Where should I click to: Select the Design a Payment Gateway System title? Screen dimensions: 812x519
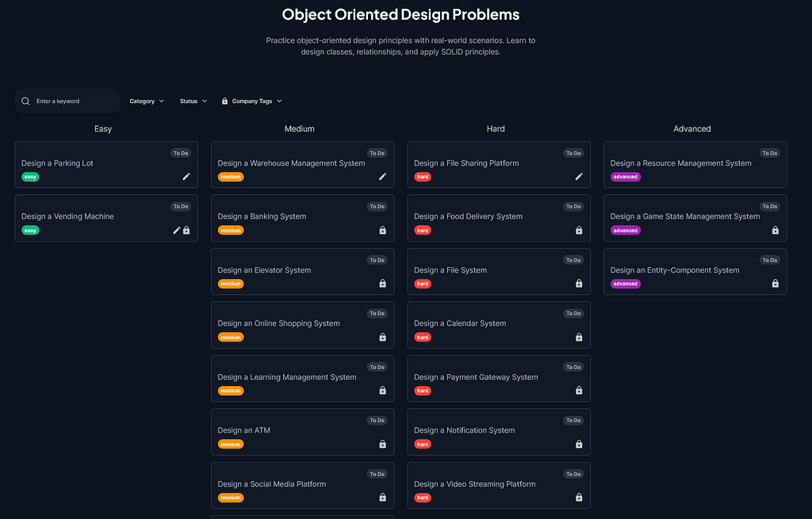pyautogui.click(x=476, y=377)
